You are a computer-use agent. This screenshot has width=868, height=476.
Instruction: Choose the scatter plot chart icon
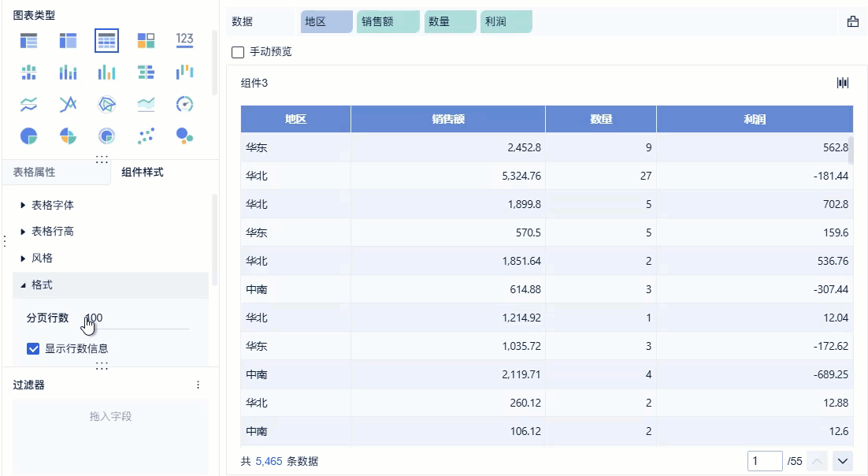point(146,136)
